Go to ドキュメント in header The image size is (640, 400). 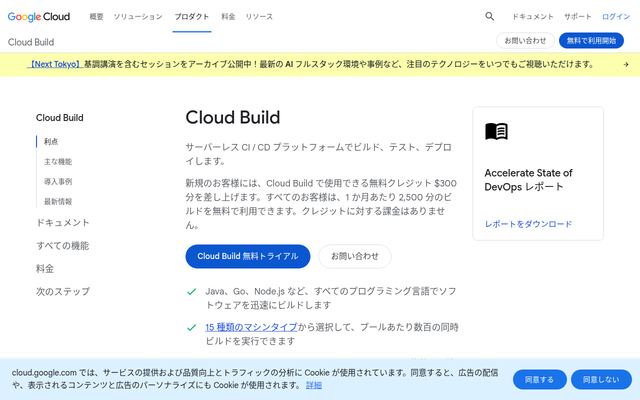pyautogui.click(x=533, y=17)
